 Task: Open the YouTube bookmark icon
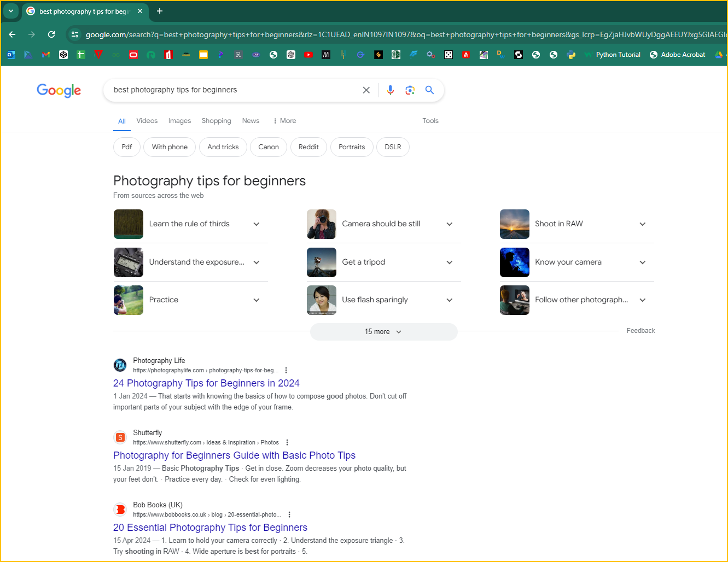(x=308, y=55)
